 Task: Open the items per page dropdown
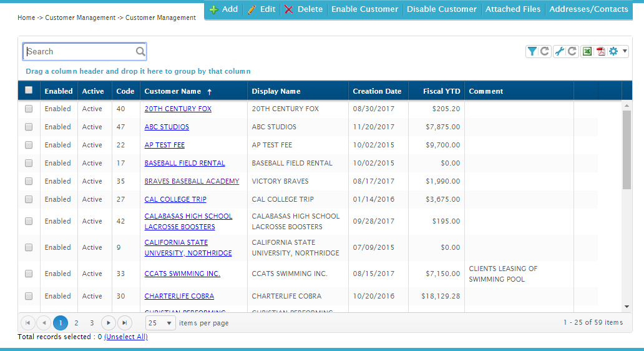point(160,323)
